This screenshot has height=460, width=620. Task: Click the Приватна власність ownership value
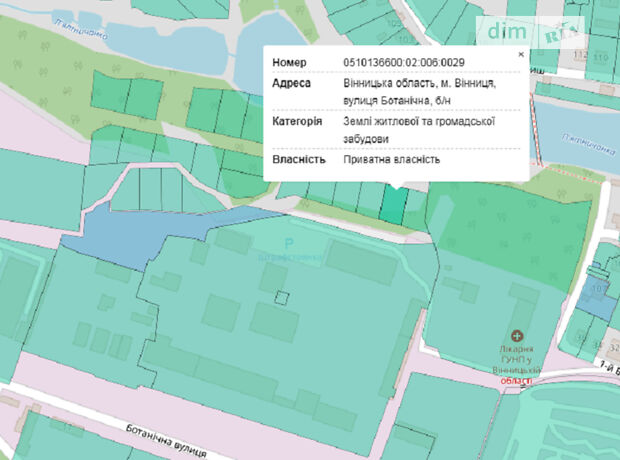[391, 160]
